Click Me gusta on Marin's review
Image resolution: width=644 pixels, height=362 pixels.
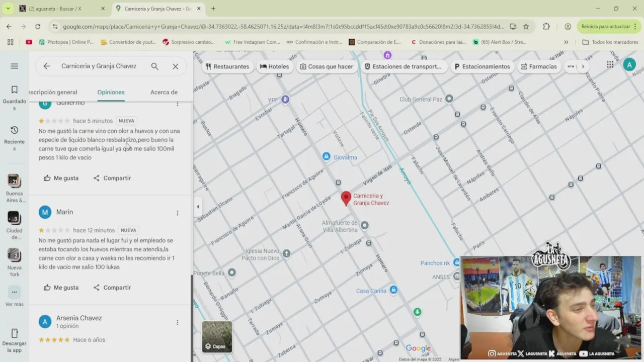click(61, 288)
